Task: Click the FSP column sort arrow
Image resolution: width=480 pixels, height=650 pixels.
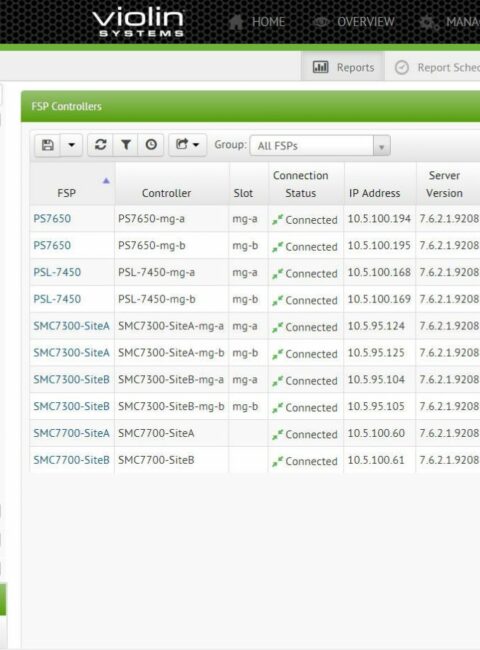Action: [x=106, y=181]
